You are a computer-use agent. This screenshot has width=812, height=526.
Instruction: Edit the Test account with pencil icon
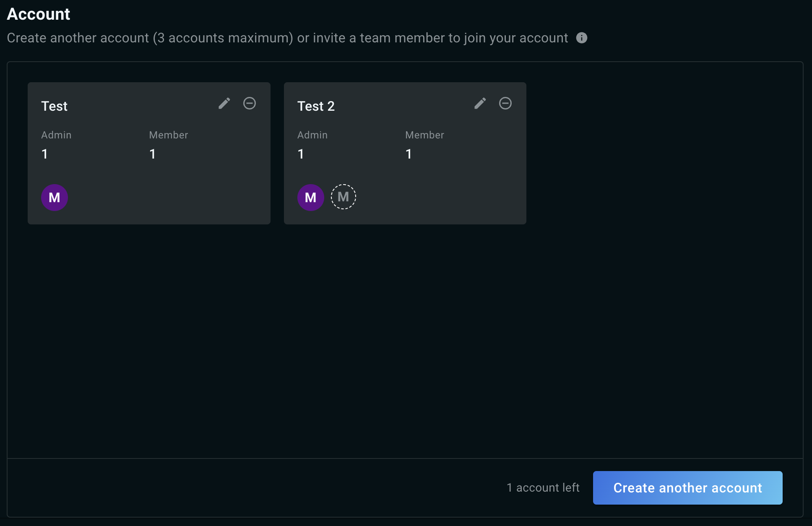(x=224, y=103)
